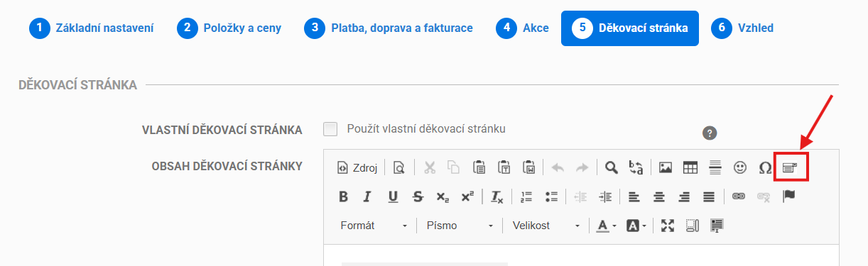The height and width of the screenshot is (266, 868).
Task: Insert numbered list
Action: click(526, 196)
